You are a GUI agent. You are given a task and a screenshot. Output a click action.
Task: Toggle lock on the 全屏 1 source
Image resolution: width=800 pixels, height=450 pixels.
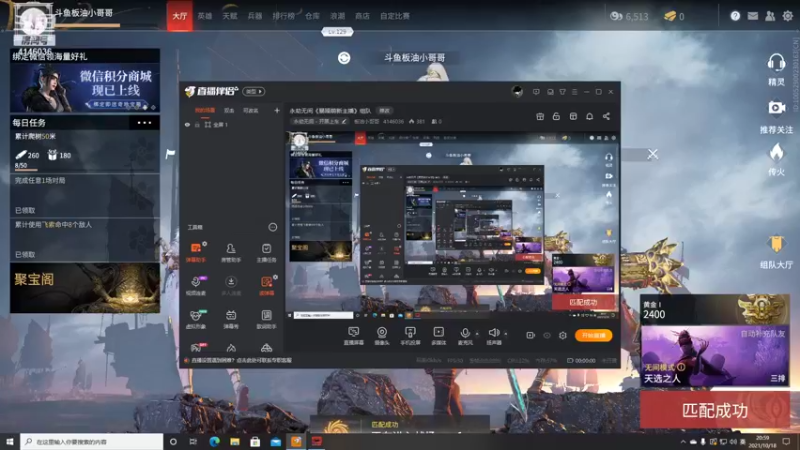click(197, 124)
